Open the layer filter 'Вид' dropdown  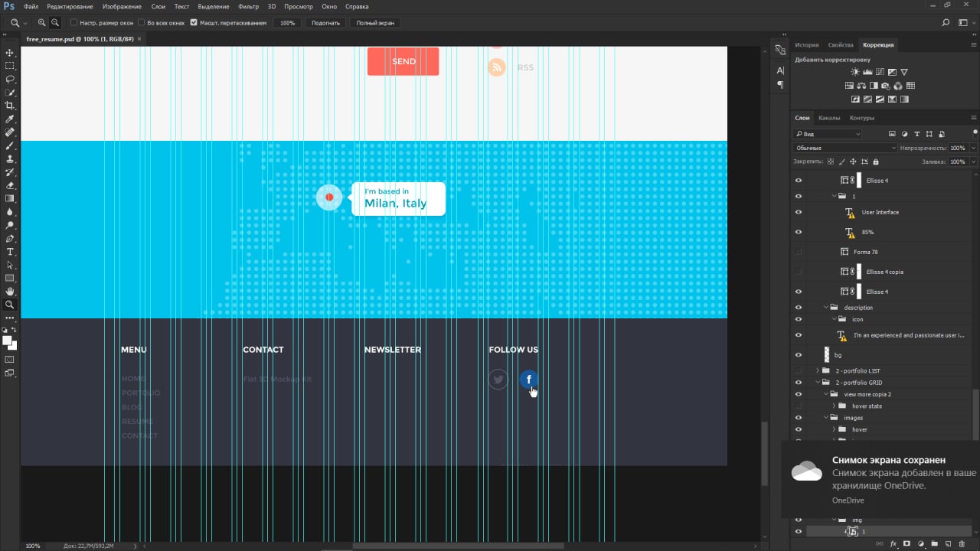pyautogui.click(x=827, y=134)
